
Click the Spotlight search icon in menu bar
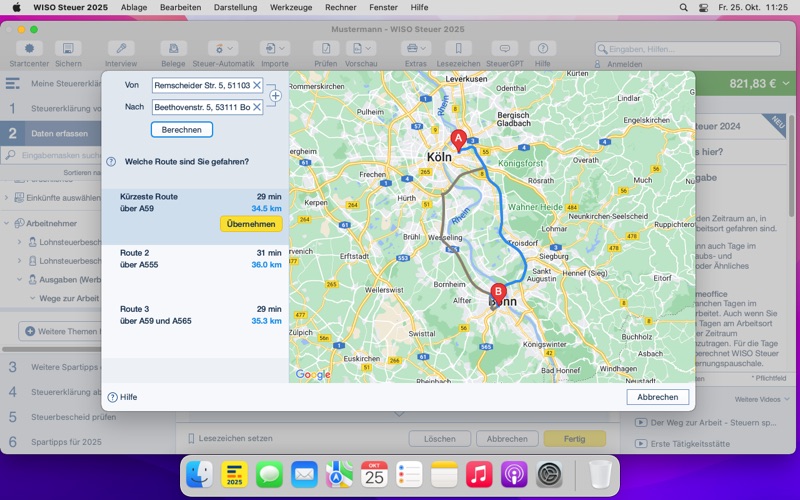(x=684, y=7)
